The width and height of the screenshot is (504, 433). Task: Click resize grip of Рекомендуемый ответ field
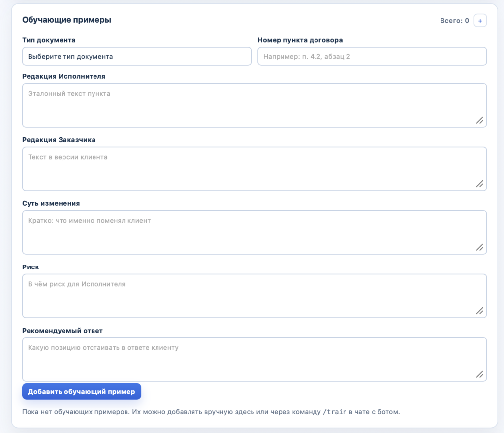(x=479, y=374)
